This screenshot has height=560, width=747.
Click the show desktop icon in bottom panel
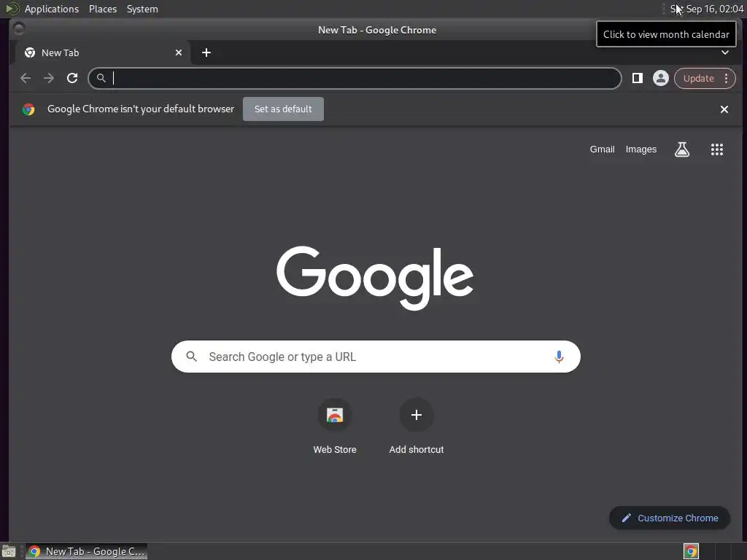click(x=9, y=551)
